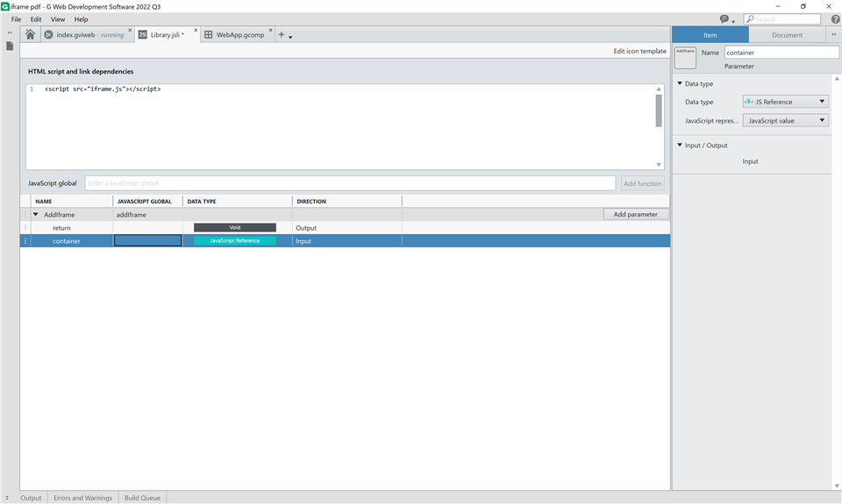Click the JavaScript global input field
Screen dimensions: 842x504
click(x=350, y=183)
